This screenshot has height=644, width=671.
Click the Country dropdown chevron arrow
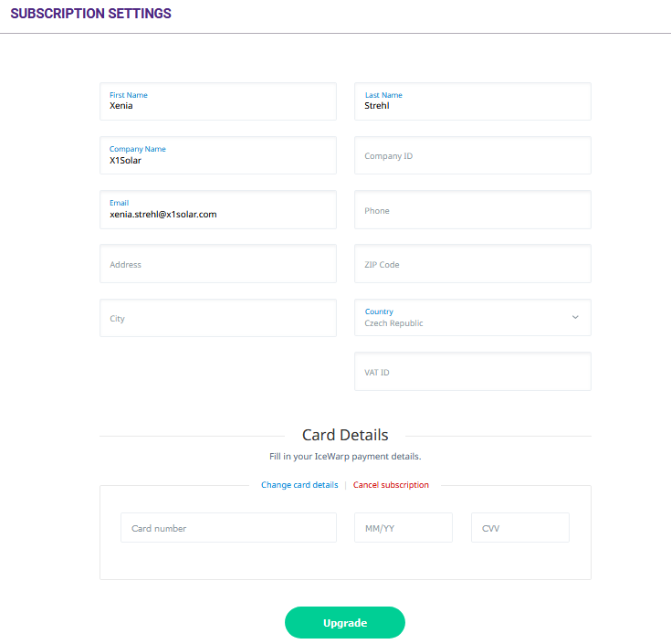point(575,317)
